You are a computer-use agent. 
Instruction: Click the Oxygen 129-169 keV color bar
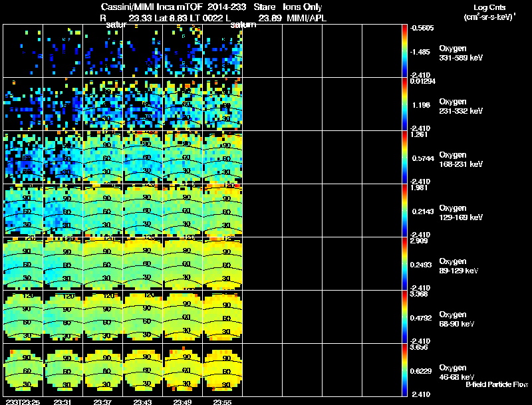[x=406, y=210]
